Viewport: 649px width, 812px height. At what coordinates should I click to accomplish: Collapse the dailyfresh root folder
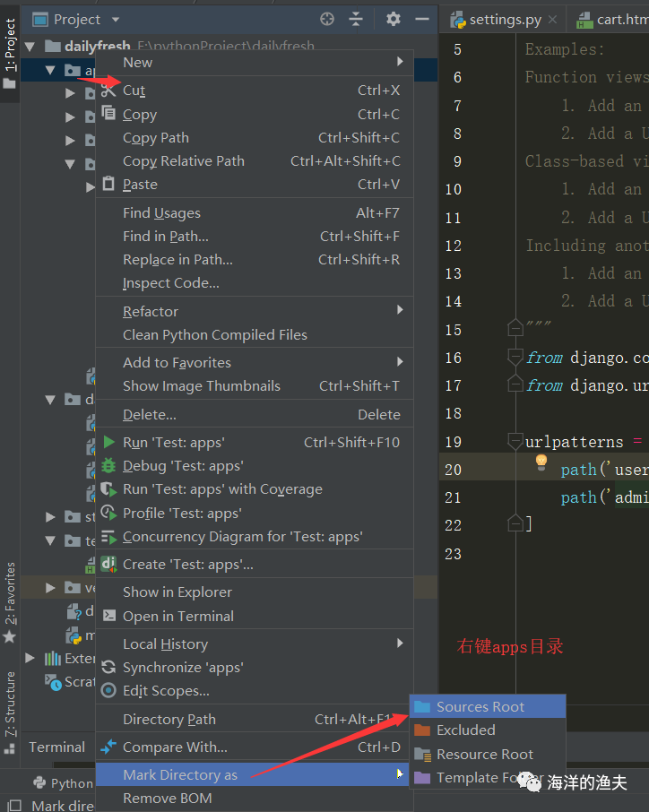pyautogui.click(x=30, y=47)
